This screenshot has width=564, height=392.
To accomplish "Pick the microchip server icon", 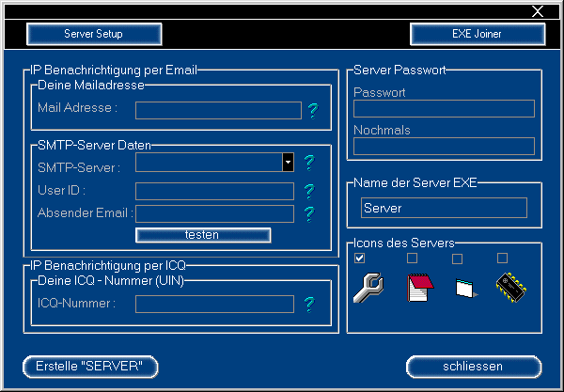I will coord(509,288).
